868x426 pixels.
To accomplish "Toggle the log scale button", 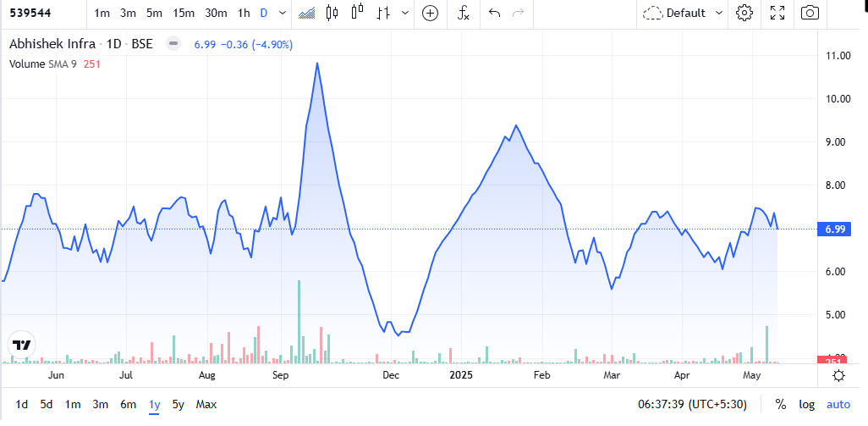I will click(x=806, y=405).
